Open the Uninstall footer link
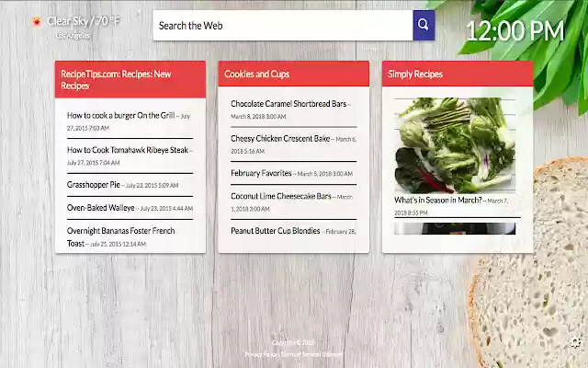The image size is (588, 368). [x=333, y=354]
